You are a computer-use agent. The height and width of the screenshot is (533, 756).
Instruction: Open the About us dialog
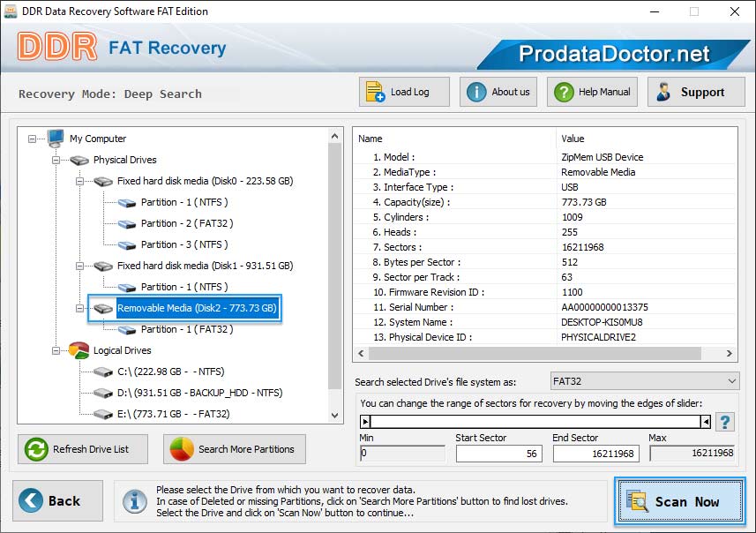click(x=498, y=92)
